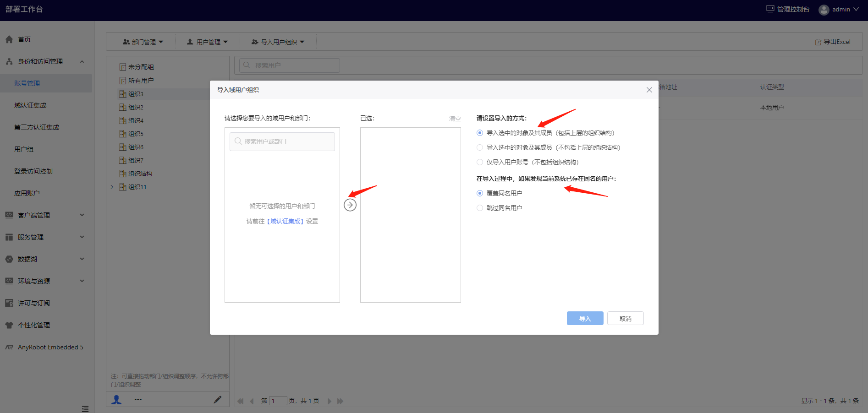Viewport: 868px width, 413px height.
Task: Click the 未分配组 icon in the tree
Action: (123, 67)
